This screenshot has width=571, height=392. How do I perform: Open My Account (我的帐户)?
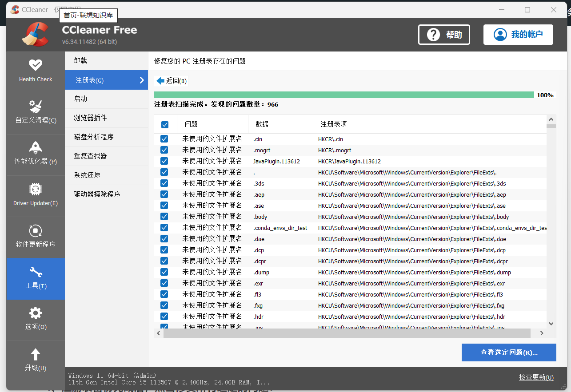pos(518,35)
